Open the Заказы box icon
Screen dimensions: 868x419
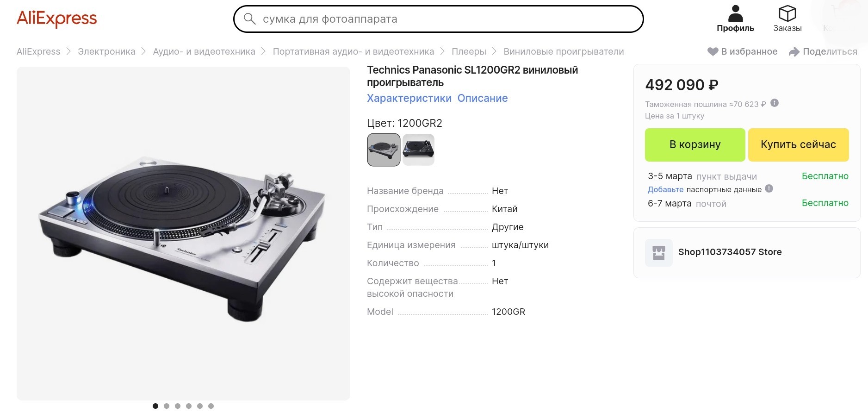(787, 13)
